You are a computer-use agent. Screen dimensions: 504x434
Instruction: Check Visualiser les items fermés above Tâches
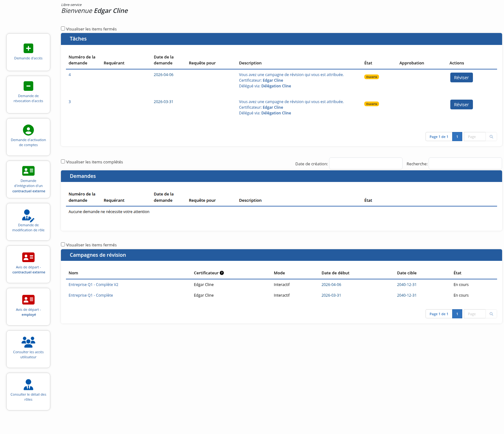63,29
